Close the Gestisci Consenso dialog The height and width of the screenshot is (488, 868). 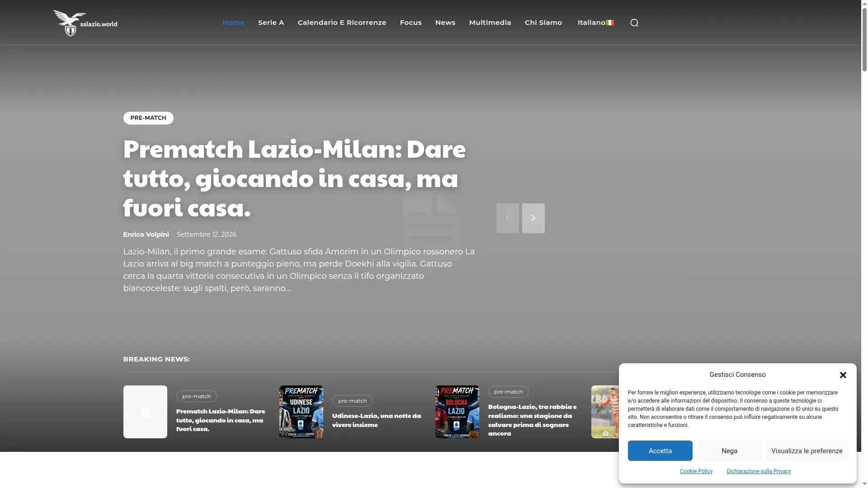843,375
